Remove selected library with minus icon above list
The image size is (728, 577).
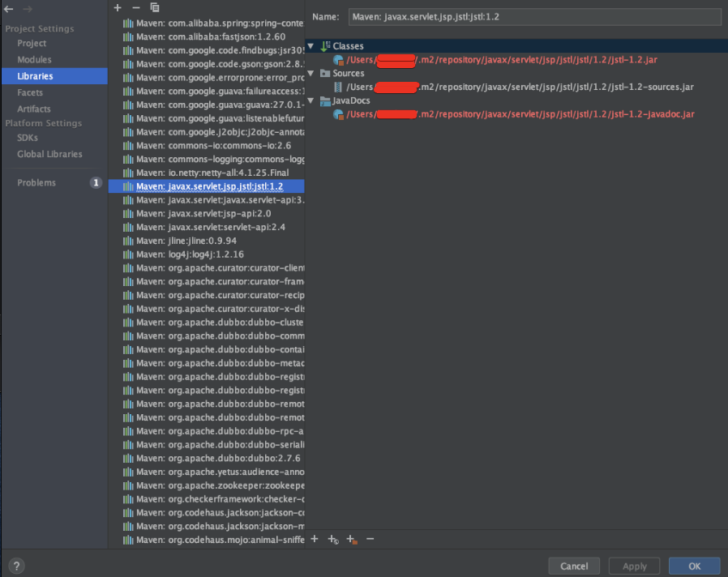point(136,7)
